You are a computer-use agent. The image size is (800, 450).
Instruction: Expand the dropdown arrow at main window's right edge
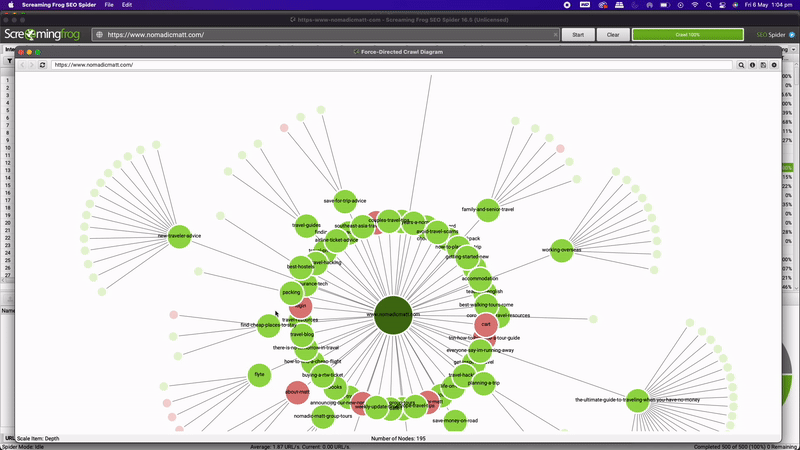tap(793, 49)
